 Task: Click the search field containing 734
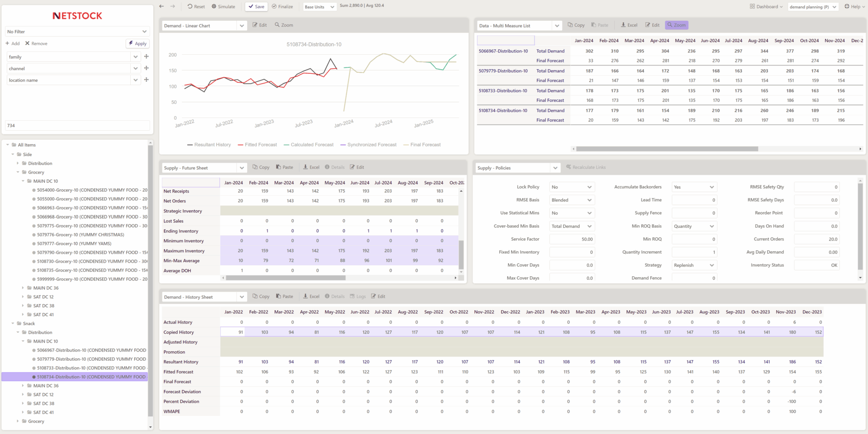point(77,126)
